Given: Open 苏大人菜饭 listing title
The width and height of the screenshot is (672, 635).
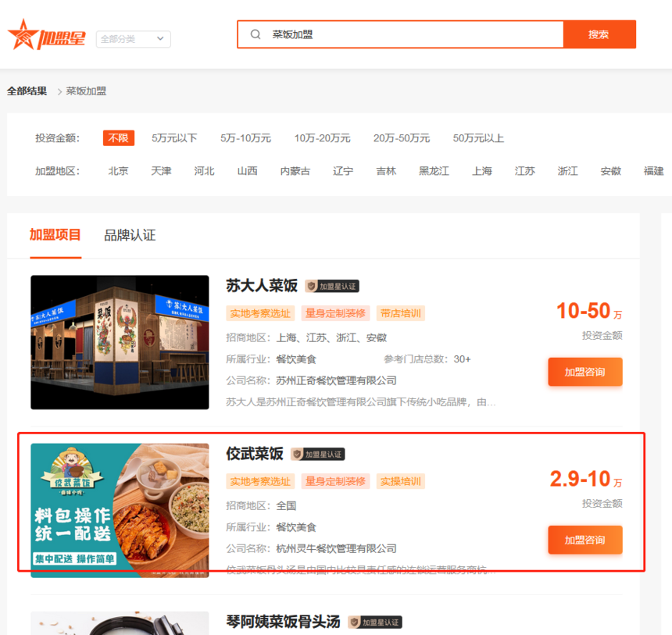Looking at the screenshot, I should pyautogui.click(x=262, y=286).
